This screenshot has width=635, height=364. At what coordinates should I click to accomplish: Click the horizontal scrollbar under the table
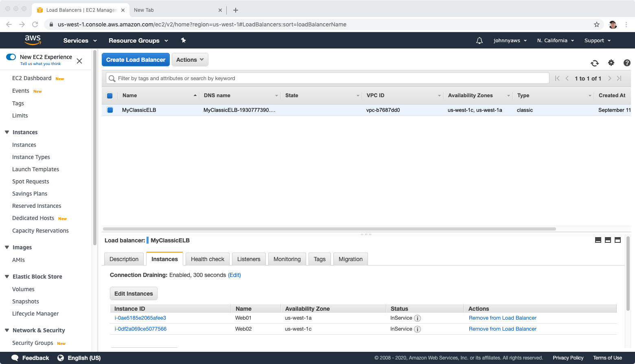coord(329,229)
